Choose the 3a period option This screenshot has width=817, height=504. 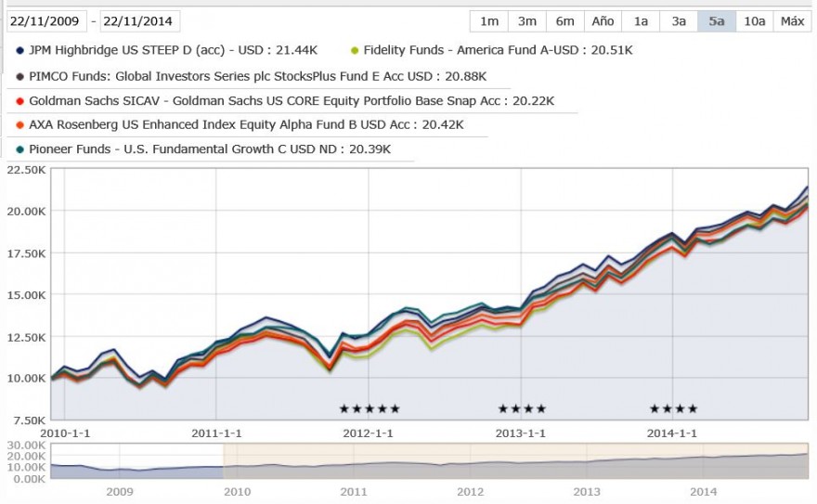pos(679,21)
